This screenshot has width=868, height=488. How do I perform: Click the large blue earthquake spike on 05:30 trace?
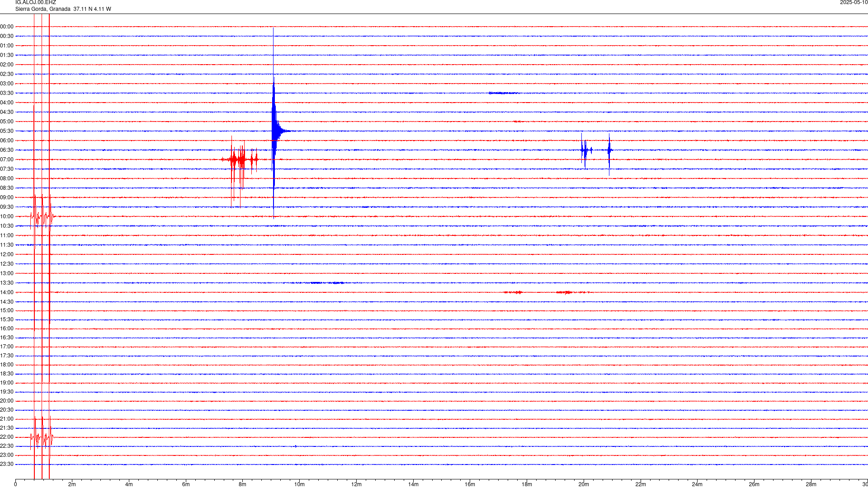274,131
